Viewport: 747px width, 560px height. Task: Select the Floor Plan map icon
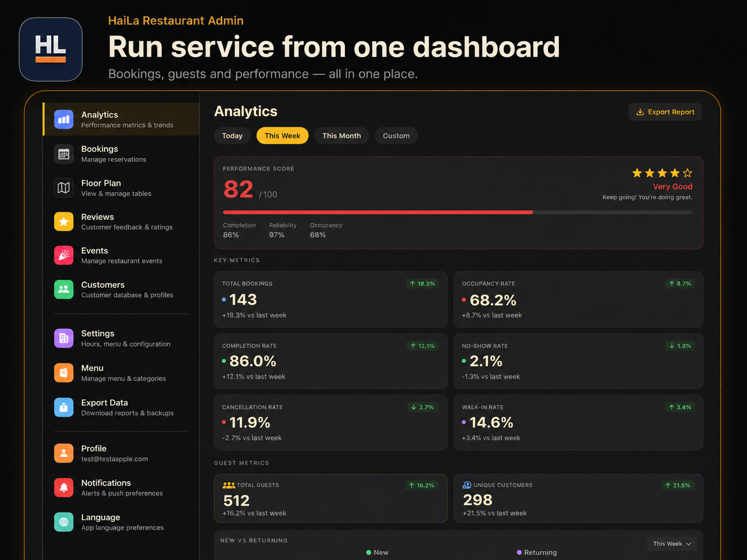(63, 188)
